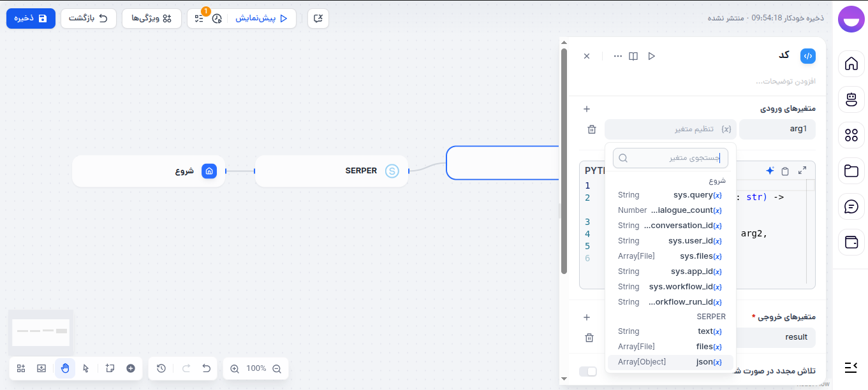This screenshot has width=868, height=390.
Task: Undo the last action with the undo arrow
Action: pyautogui.click(x=205, y=368)
